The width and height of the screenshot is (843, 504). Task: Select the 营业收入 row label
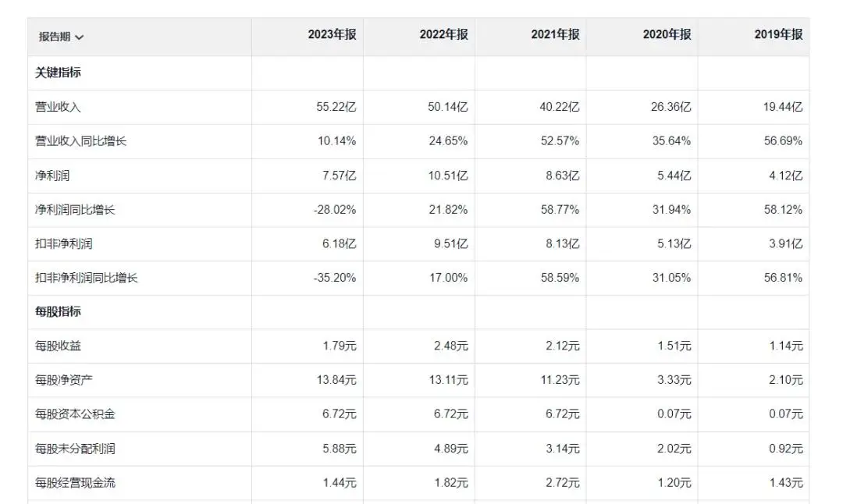[x=59, y=107]
